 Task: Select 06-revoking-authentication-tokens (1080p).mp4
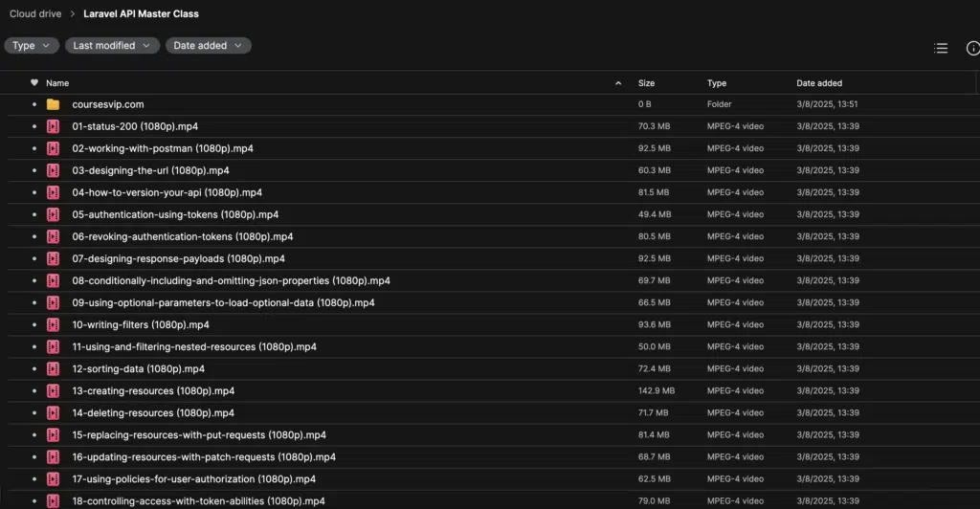pos(183,236)
